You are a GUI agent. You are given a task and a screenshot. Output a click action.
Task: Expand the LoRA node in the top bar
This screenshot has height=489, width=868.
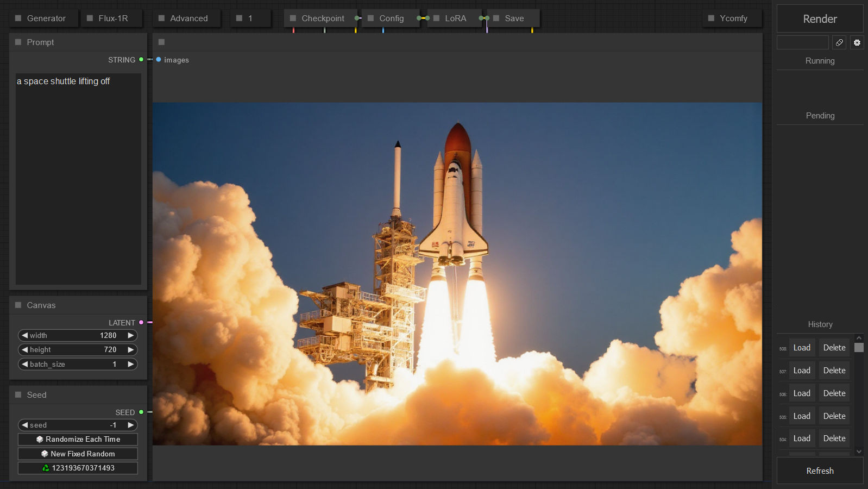click(x=437, y=18)
